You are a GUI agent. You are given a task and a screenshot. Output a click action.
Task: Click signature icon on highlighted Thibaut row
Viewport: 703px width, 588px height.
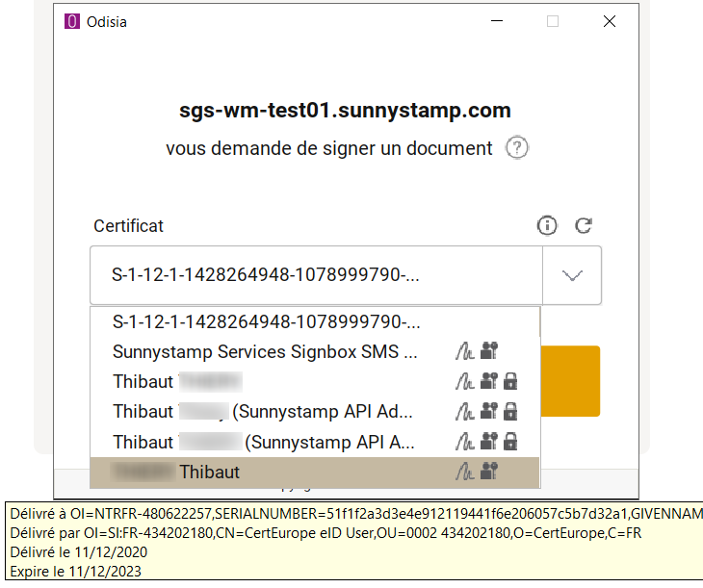(464, 472)
